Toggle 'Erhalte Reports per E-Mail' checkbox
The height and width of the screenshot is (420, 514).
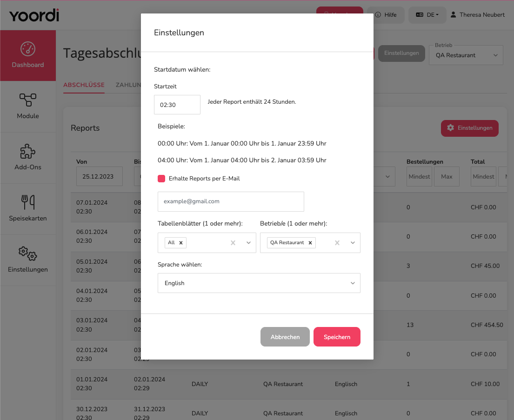161,178
